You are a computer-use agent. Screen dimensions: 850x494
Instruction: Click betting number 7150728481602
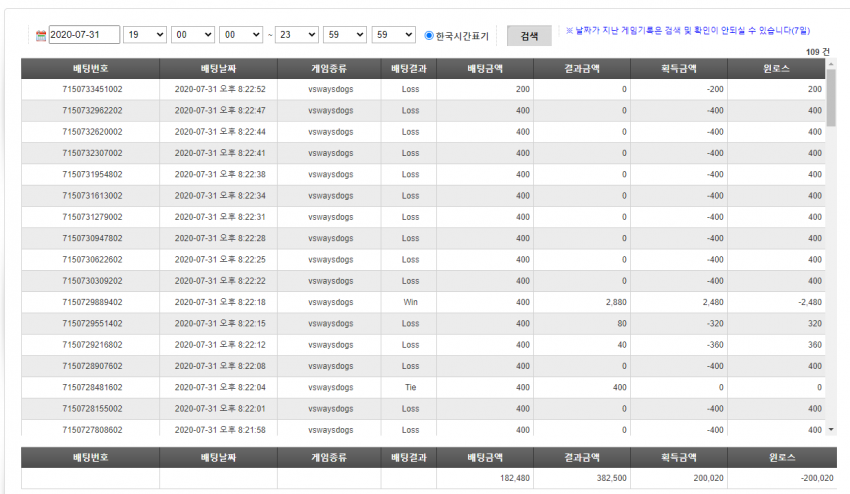pyautogui.click(x=92, y=387)
